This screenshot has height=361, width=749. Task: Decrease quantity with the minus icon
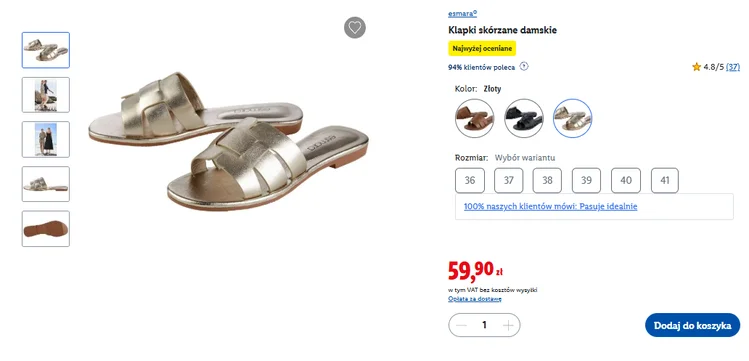(x=461, y=325)
